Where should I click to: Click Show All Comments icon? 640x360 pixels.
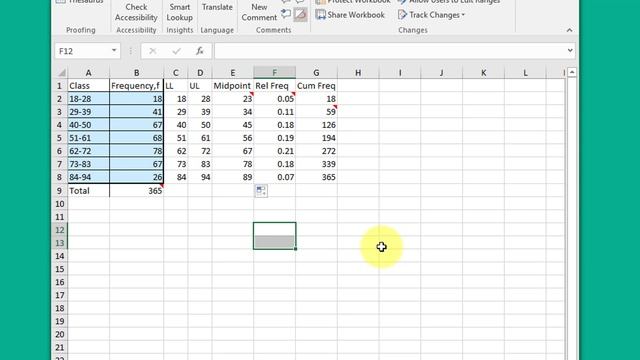click(286, 15)
